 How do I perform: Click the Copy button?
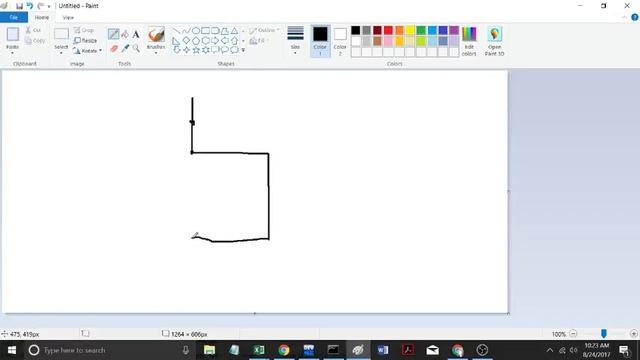coord(35,40)
